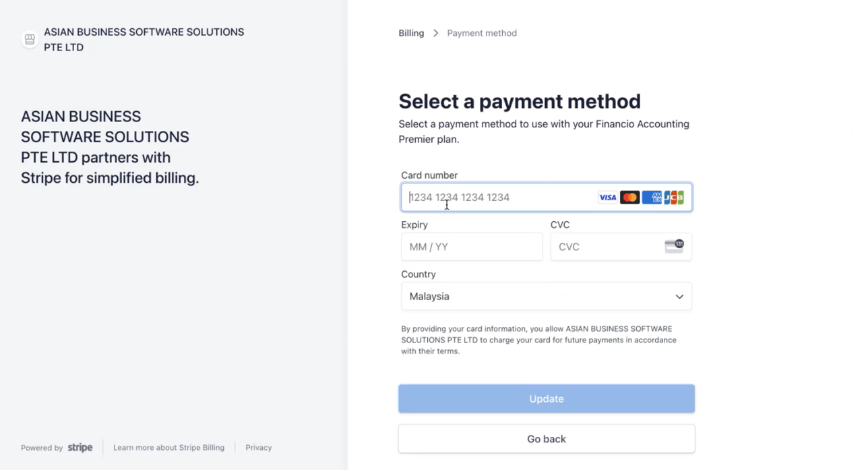Click the Go back button

(x=547, y=439)
